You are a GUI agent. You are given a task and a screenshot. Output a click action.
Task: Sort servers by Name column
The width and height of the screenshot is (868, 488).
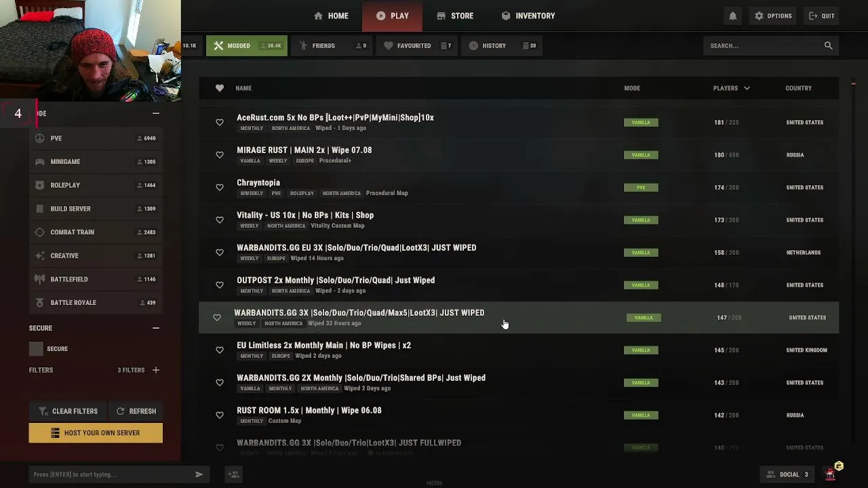(x=243, y=88)
